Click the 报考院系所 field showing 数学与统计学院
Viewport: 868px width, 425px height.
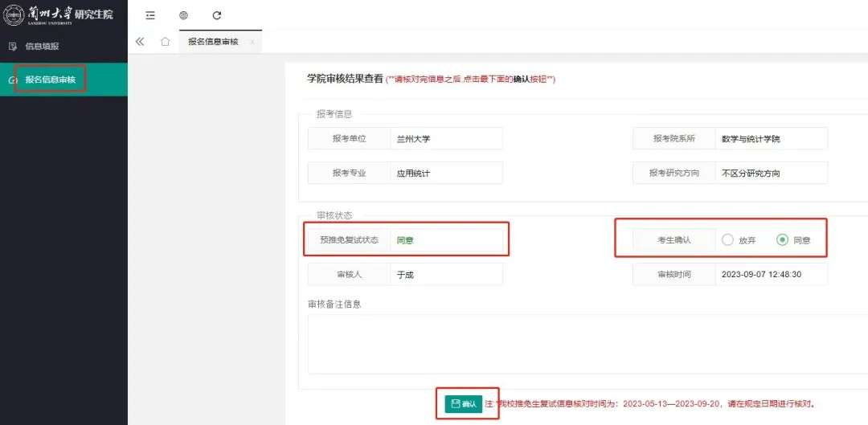[x=771, y=139]
